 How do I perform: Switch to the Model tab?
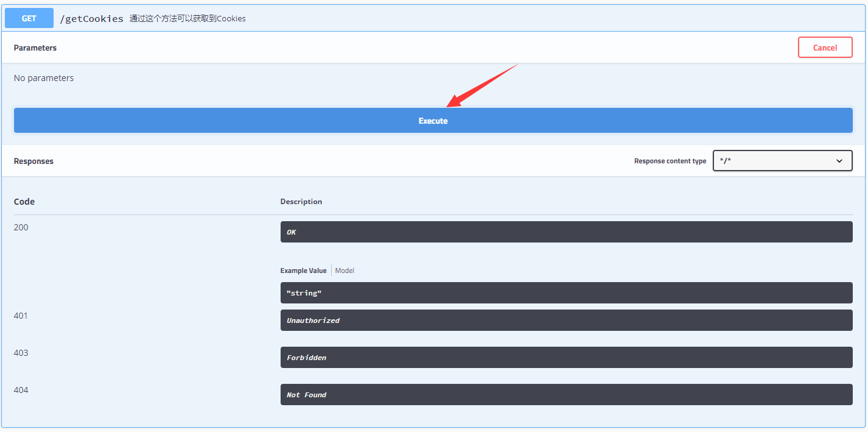345,271
